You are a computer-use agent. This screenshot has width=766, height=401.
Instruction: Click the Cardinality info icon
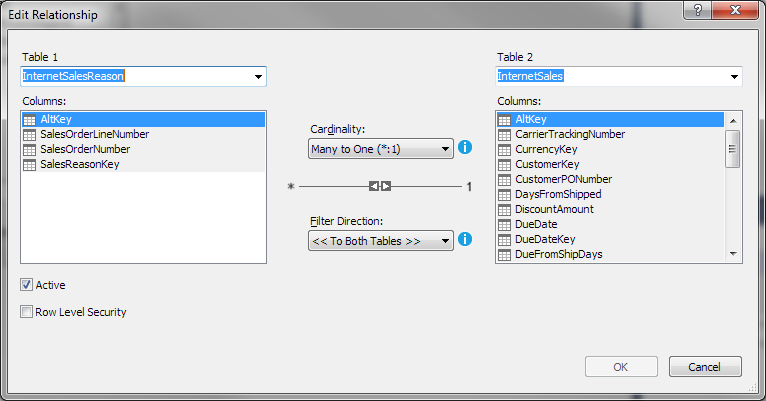coord(465,147)
